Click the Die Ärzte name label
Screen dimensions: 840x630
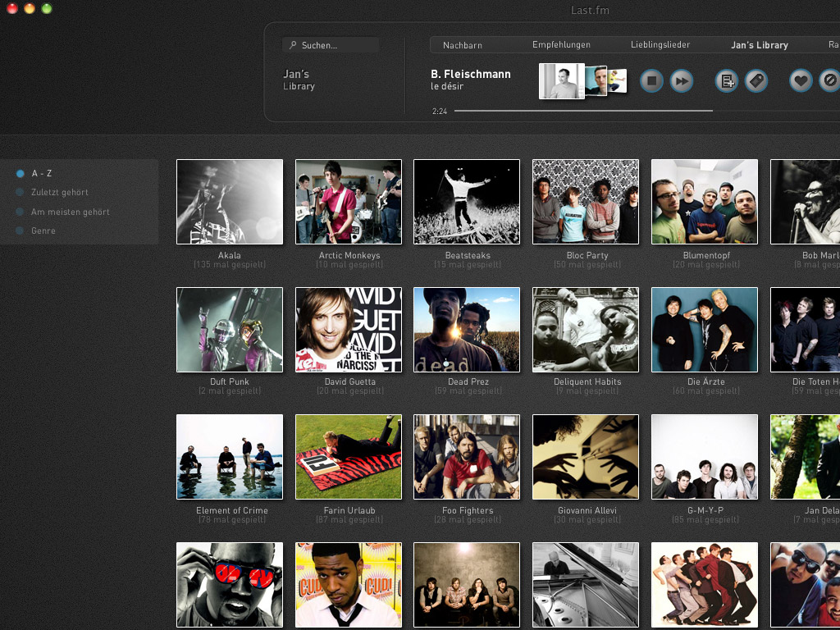click(706, 381)
